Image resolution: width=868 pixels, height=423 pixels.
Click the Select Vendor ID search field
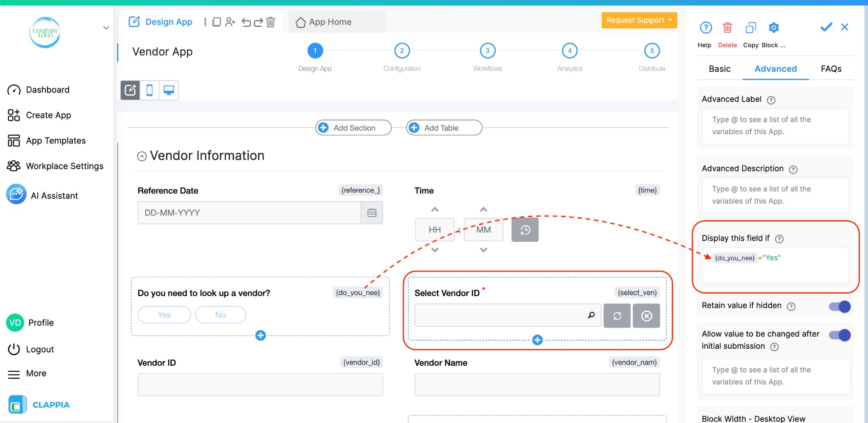click(x=508, y=315)
